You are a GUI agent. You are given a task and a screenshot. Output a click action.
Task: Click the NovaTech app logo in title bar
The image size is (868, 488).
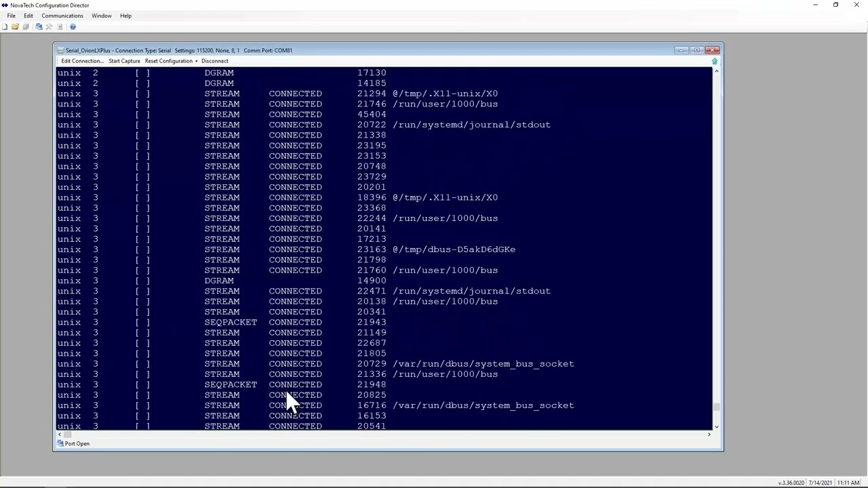(x=5, y=5)
